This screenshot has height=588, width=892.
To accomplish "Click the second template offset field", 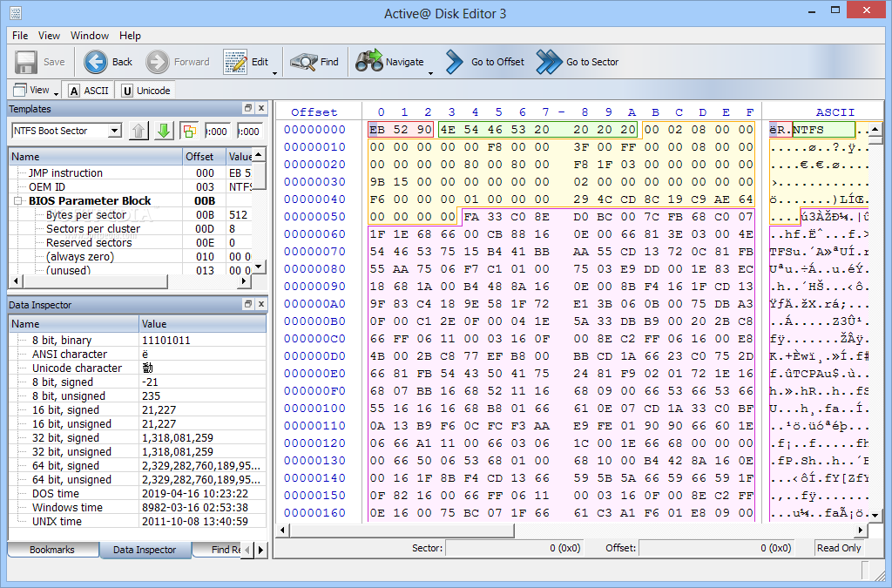I will click(250, 132).
